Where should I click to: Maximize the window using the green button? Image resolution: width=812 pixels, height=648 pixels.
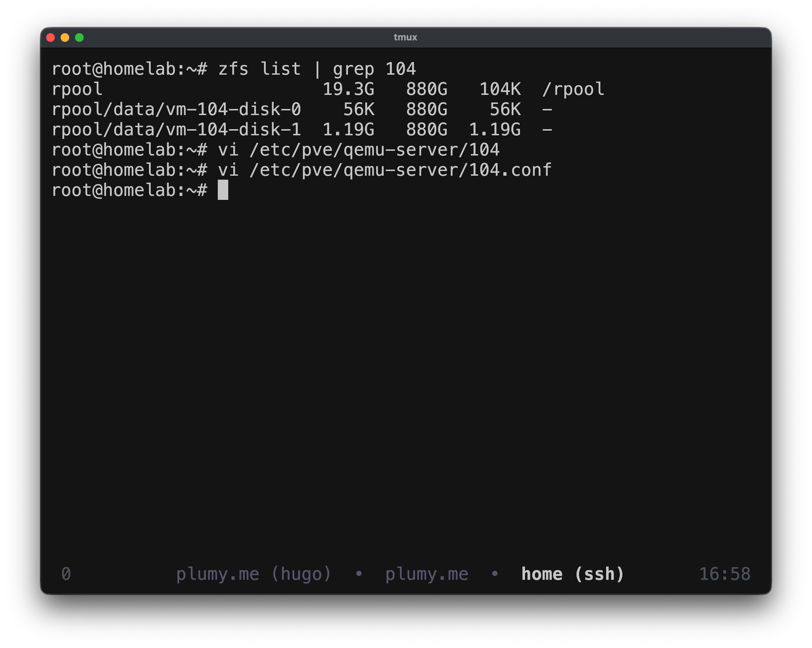79,37
